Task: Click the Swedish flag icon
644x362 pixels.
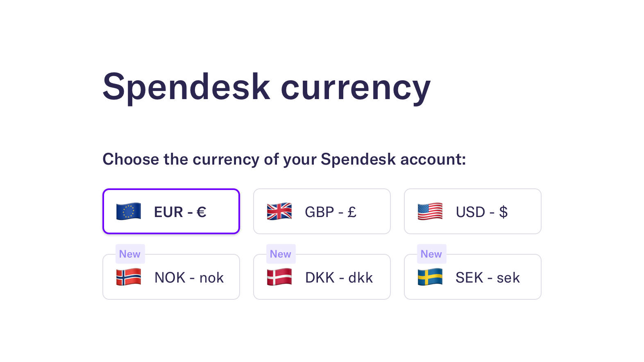Action: click(x=430, y=277)
